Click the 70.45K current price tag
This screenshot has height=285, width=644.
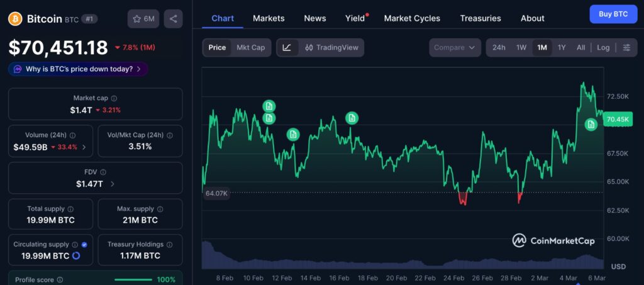pos(618,120)
